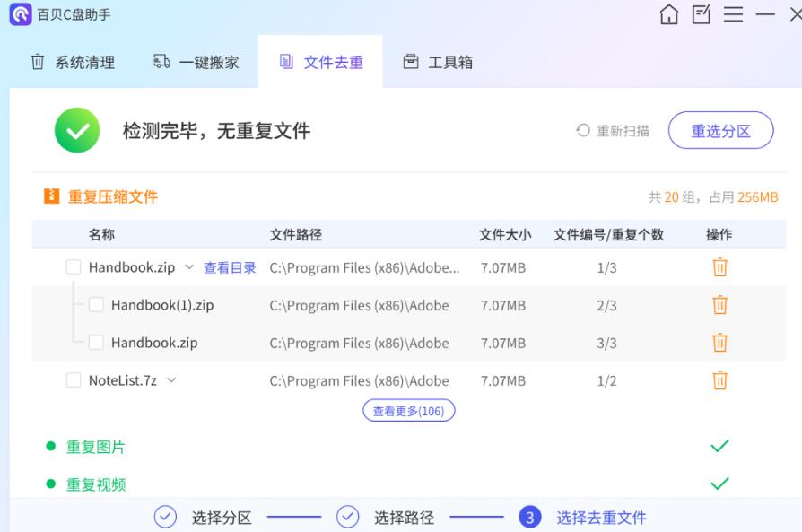Screen dimensions: 802x532
Task: Tick the checkbox for Handbook.zip group
Action: tap(74, 267)
